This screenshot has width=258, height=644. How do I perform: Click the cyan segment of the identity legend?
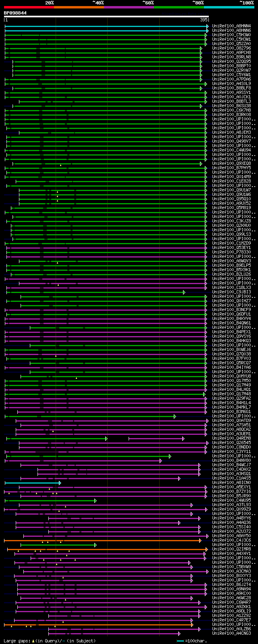tap(229, 7)
